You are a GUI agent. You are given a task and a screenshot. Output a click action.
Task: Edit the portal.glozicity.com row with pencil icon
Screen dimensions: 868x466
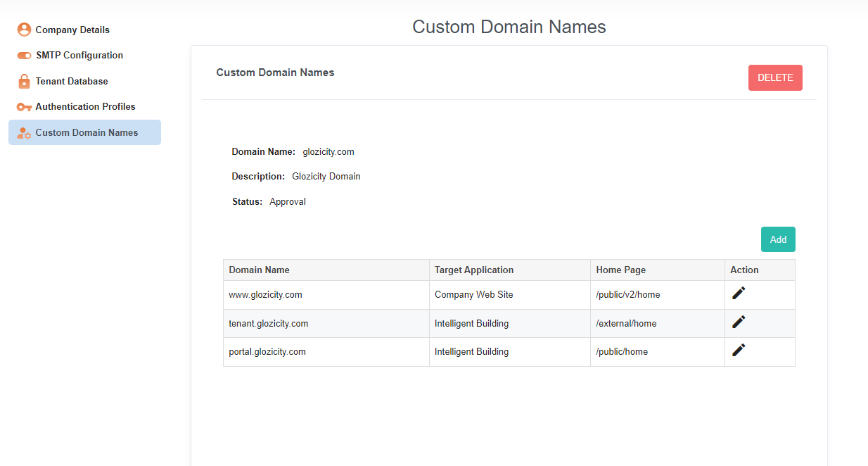pyautogui.click(x=739, y=351)
